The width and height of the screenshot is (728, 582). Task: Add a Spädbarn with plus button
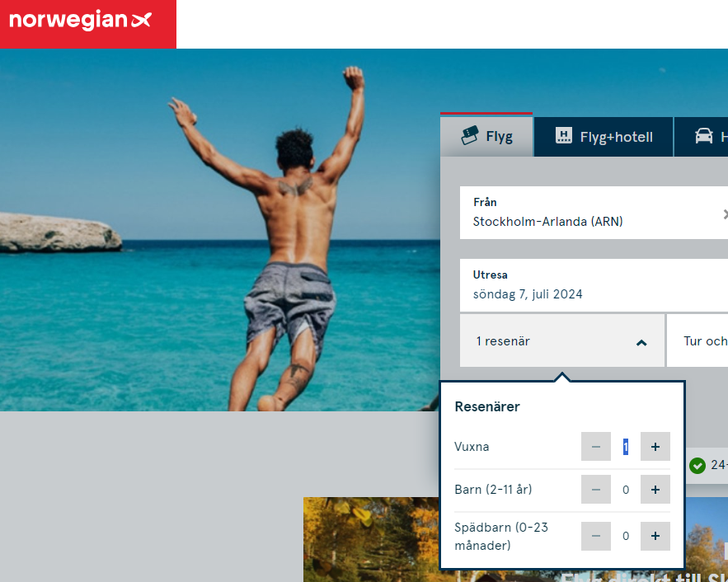tap(655, 536)
